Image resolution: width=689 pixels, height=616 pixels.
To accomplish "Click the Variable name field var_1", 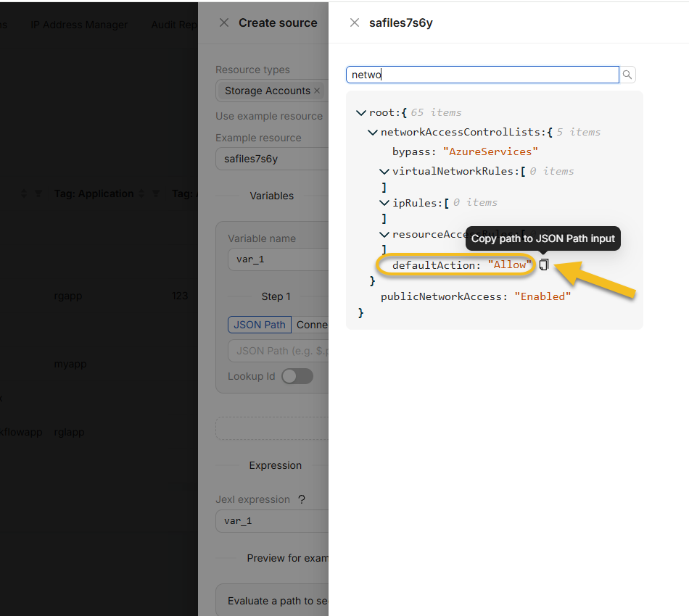I will coord(279,259).
